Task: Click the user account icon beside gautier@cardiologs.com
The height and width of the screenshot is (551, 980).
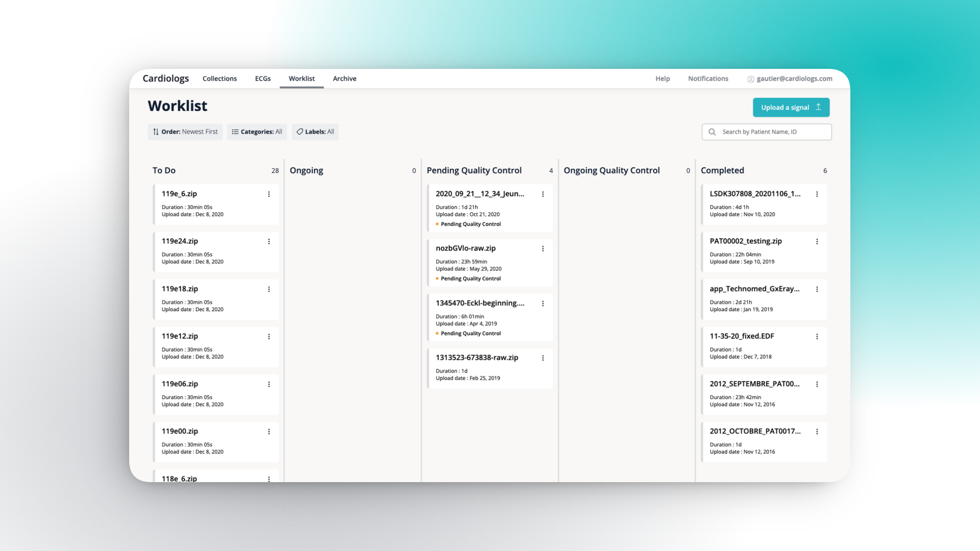Action: click(750, 79)
